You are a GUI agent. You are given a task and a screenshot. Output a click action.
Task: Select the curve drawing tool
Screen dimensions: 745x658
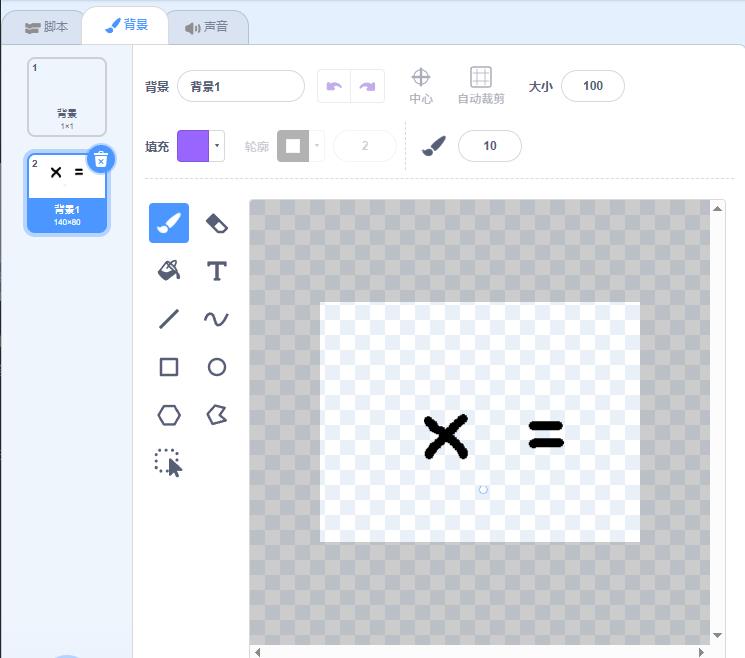[x=217, y=319]
